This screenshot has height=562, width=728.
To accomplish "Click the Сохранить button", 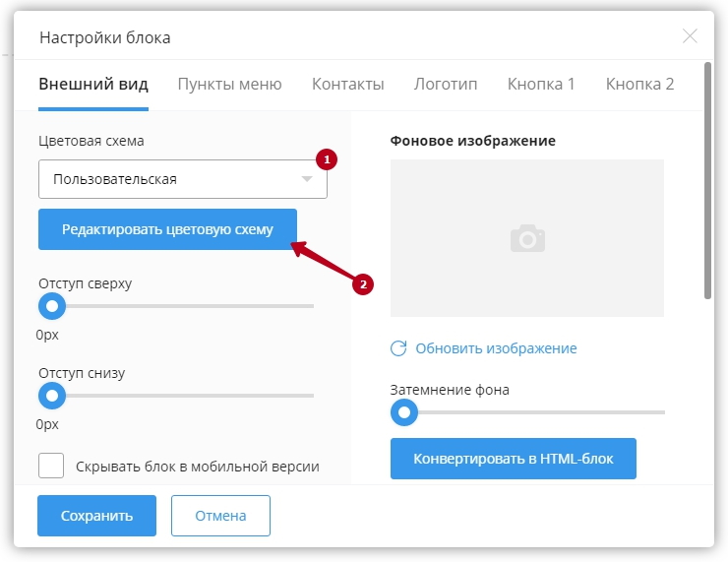I will [96, 516].
